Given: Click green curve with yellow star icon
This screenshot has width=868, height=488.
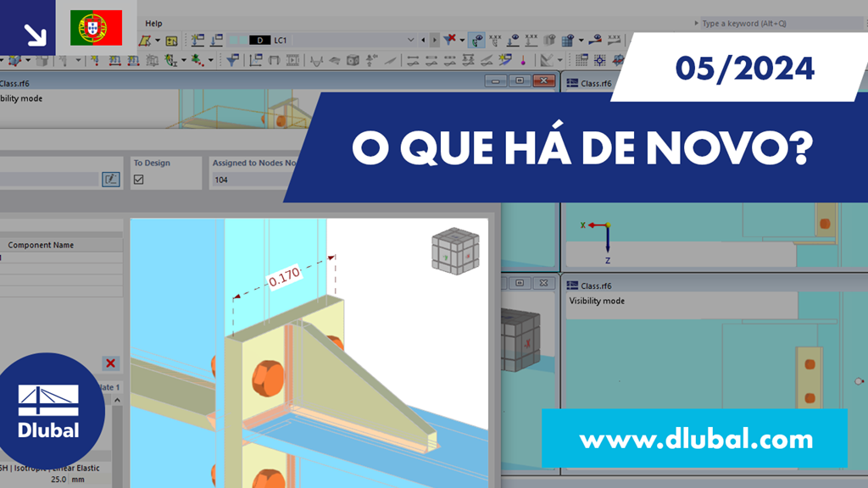Looking at the screenshot, I should (171, 60).
